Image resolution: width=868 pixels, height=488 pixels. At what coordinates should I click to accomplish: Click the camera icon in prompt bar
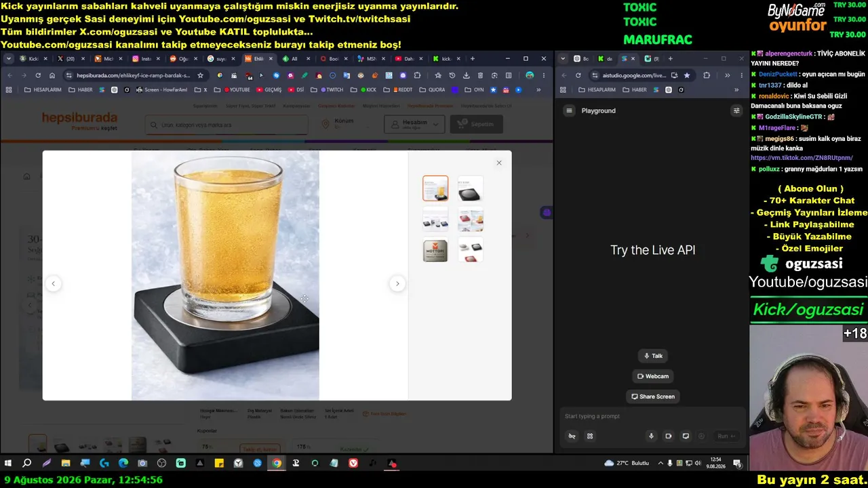(668, 436)
